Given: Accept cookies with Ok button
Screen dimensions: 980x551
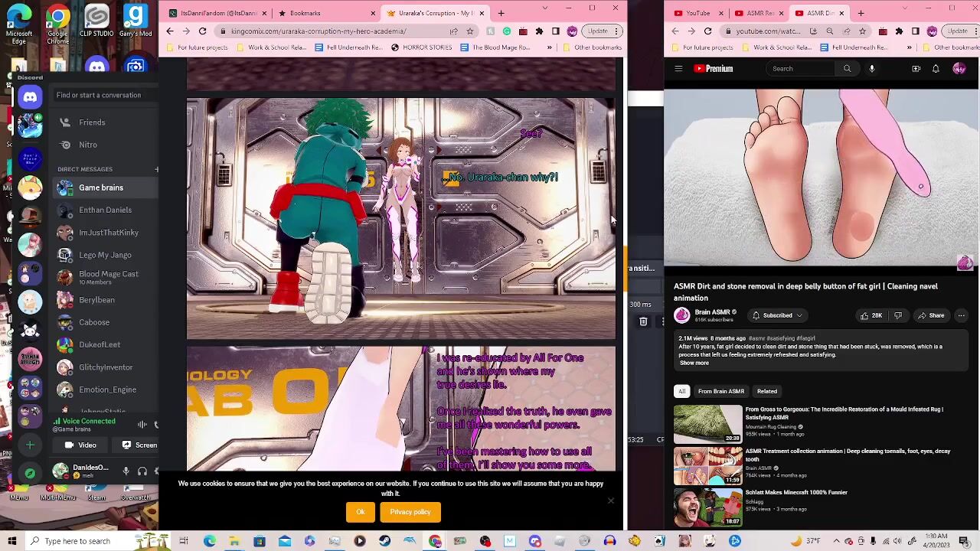Looking at the screenshot, I should [360, 512].
